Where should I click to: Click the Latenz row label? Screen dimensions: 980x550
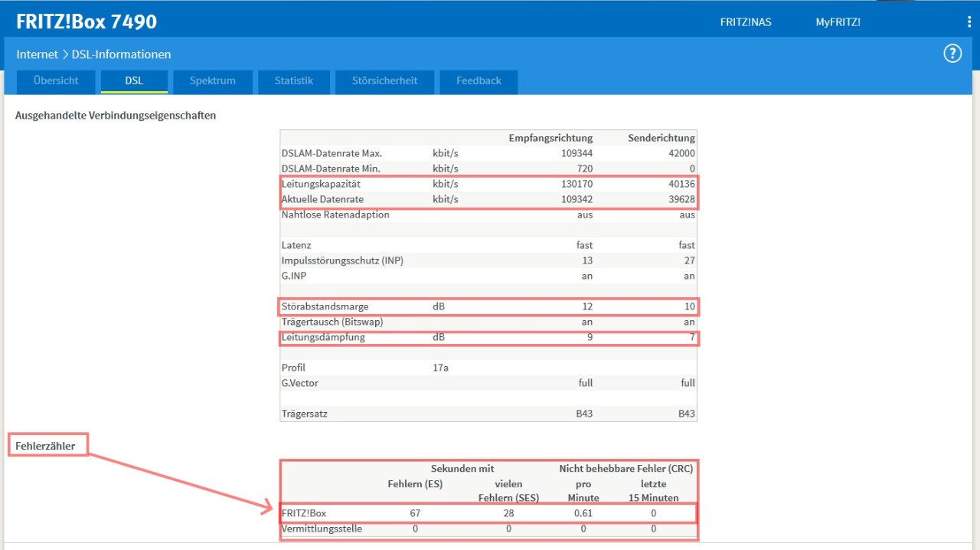[x=296, y=245]
